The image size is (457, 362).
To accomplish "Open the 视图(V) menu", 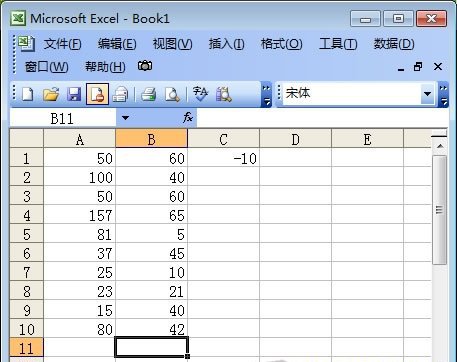I will click(x=172, y=44).
